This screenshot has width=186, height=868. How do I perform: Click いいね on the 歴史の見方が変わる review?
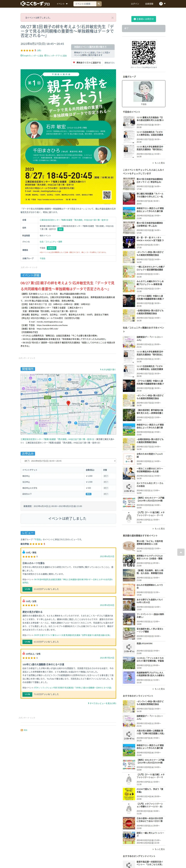27,642
